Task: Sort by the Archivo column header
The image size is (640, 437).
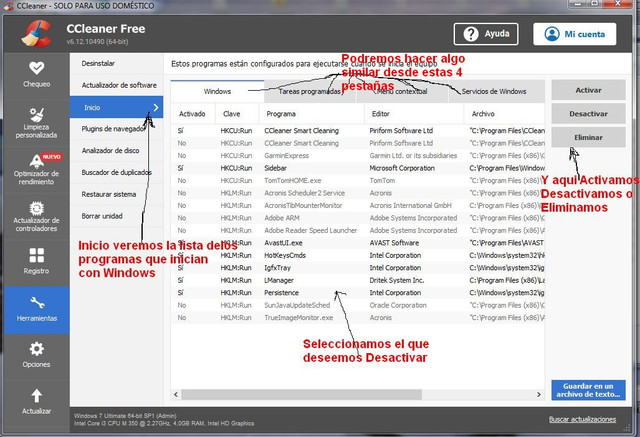Action: click(504, 114)
